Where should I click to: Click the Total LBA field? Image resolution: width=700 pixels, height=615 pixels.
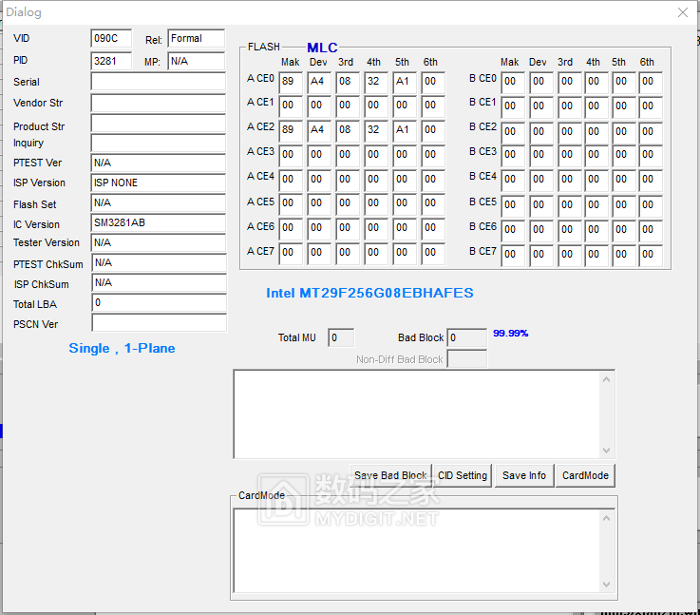coord(158,303)
